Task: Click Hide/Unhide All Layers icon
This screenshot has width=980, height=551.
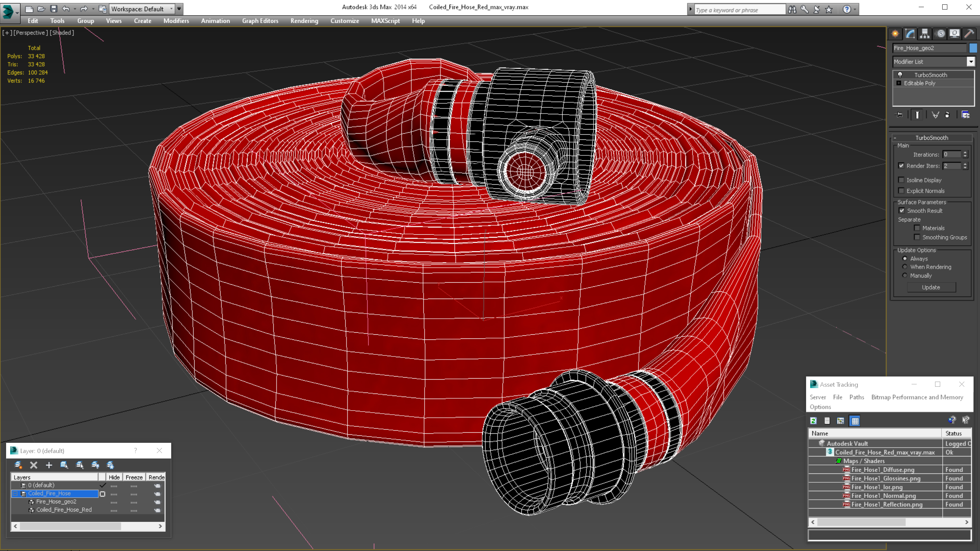Action: 95,465
